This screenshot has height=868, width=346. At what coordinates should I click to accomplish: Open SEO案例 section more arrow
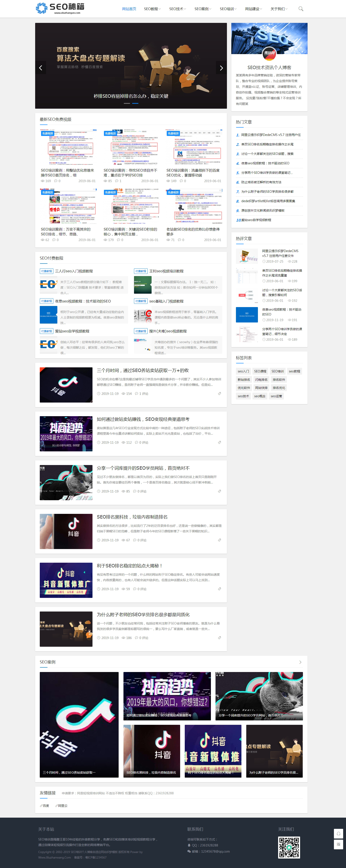point(300,662)
